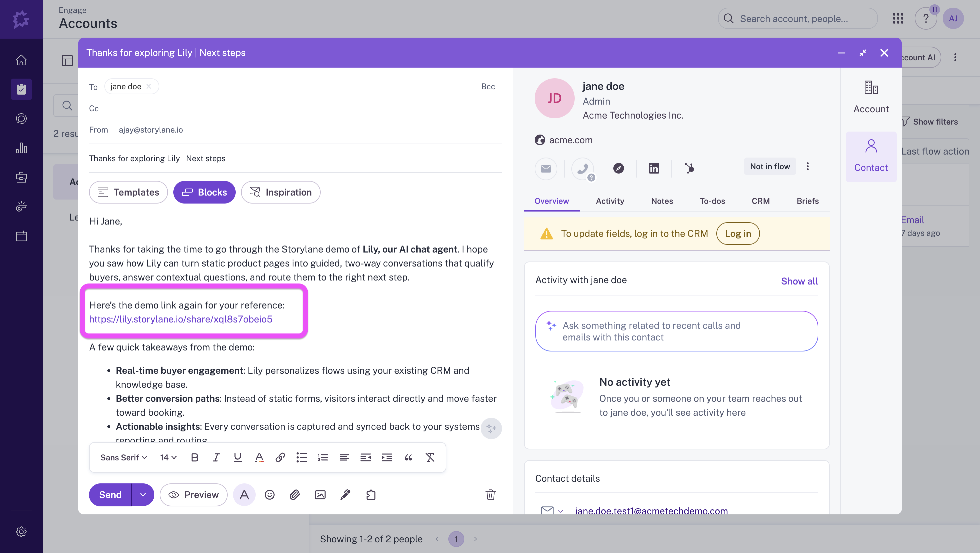980x553 pixels.
Task: Open the Sans Serif font dropdown
Action: (124, 457)
